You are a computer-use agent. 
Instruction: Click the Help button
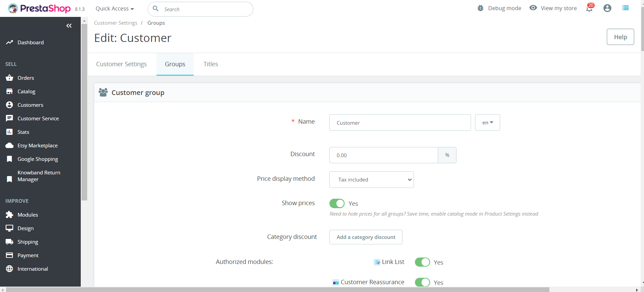[x=620, y=37]
